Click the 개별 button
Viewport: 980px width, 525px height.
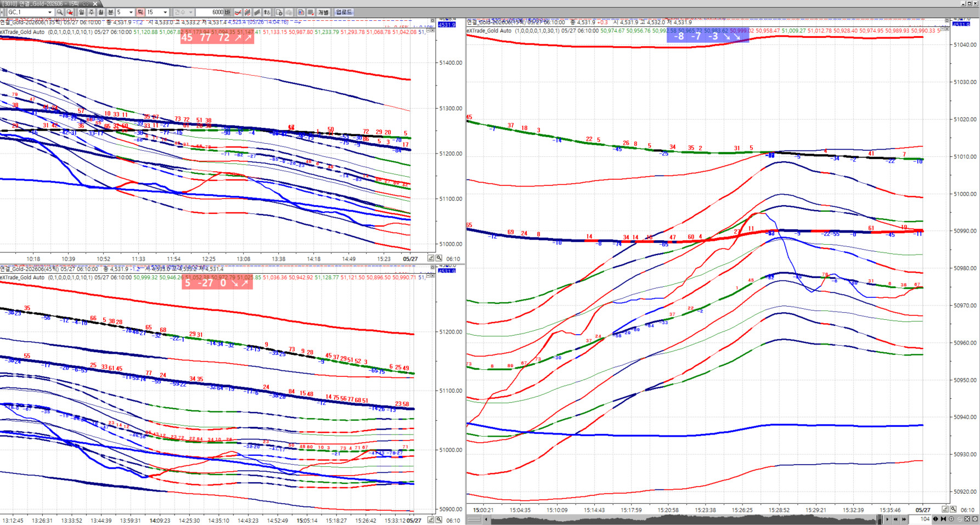point(323,12)
